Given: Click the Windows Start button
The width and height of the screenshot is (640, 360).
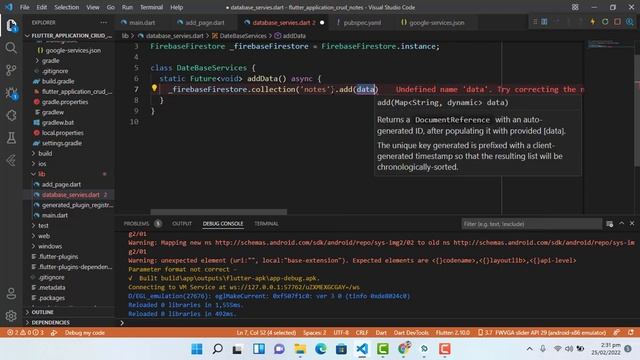Looking at the screenshot, I should [x=197, y=349].
